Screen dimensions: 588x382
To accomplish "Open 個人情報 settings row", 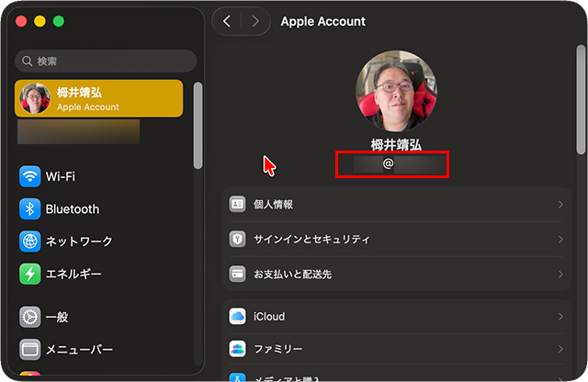I will (396, 204).
